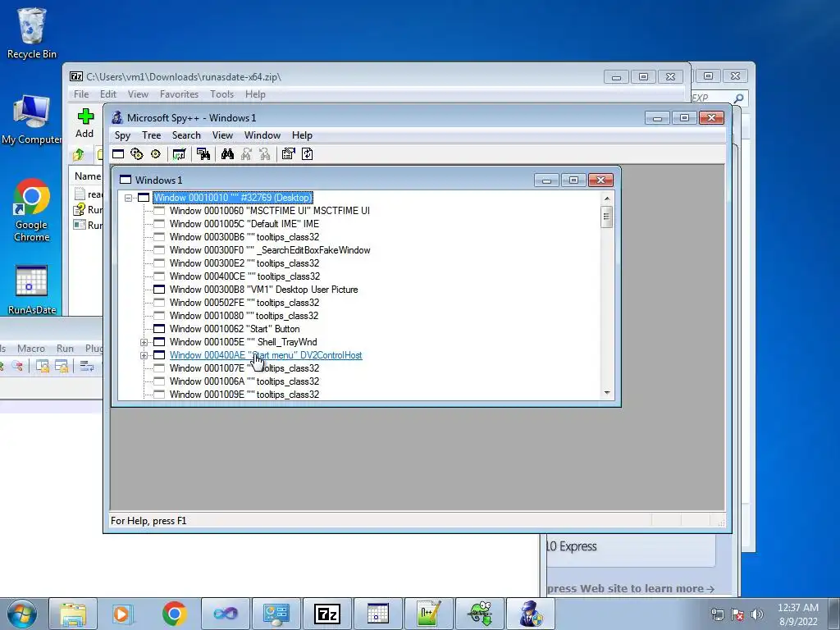The image size is (840, 630).
Task: Select Window 00010080 tooltips_class32 row
Action: pos(244,316)
